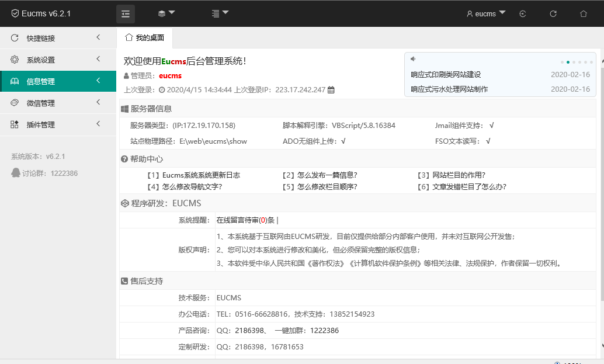Click the 系统版本：v6.2.1 text
The width and height of the screenshot is (604, 364).
click(38, 157)
